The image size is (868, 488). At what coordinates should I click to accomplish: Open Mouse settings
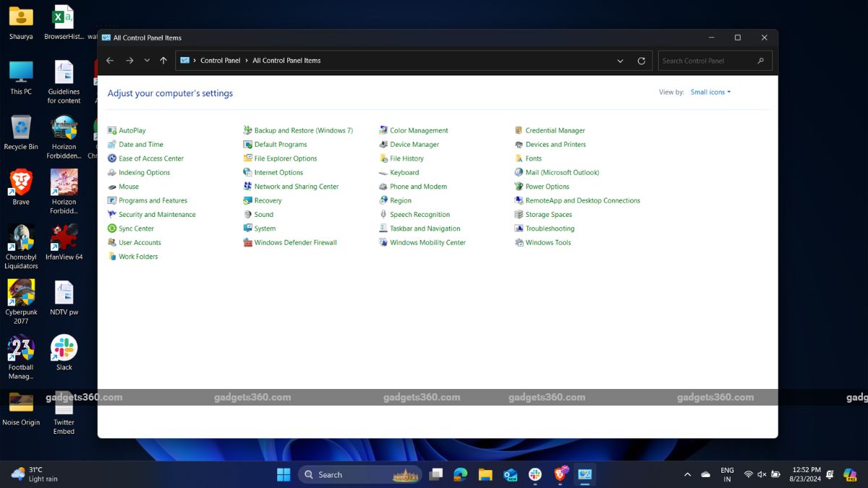[x=127, y=186]
